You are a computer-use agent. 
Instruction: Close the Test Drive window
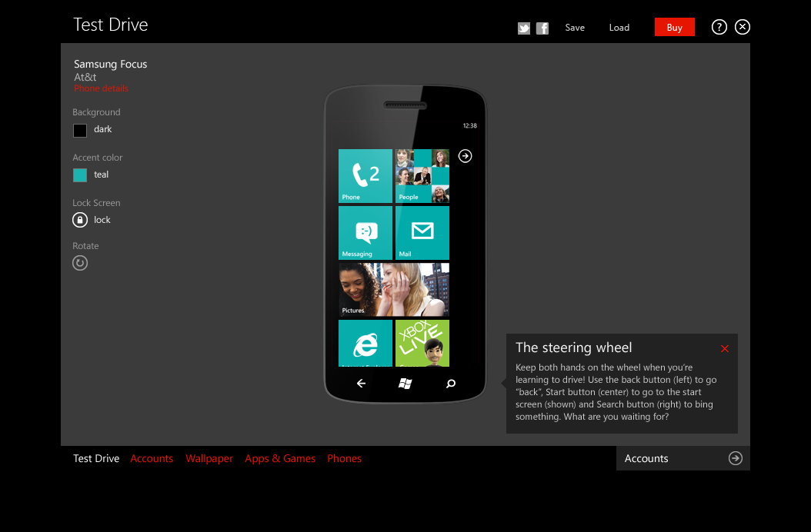(743, 27)
